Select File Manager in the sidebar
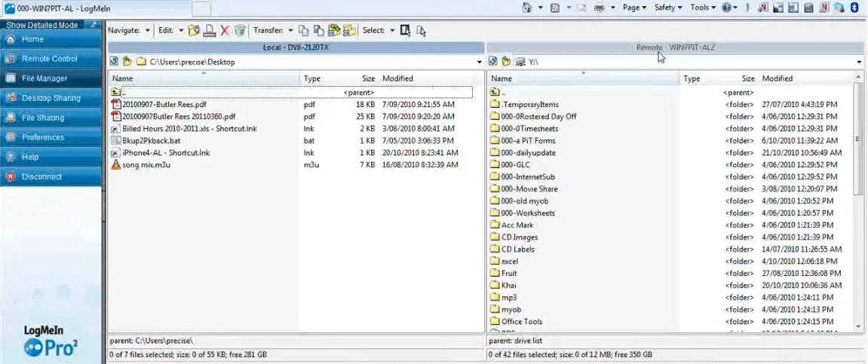 pyautogui.click(x=51, y=78)
